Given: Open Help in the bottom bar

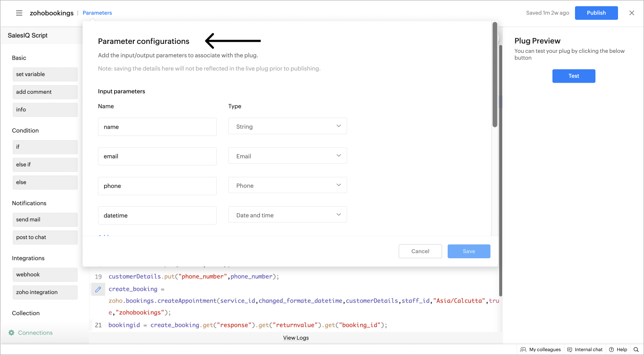Looking at the screenshot, I should pyautogui.click(x=618, y=349).
